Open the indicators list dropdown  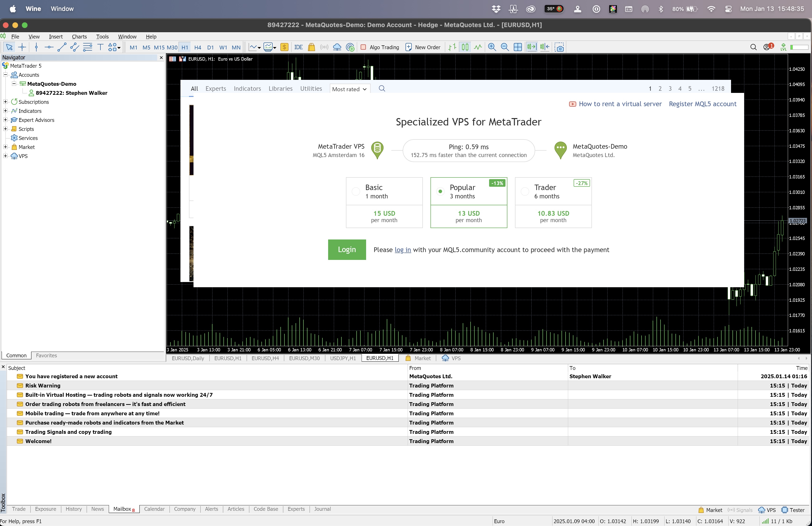coord(270,47)
